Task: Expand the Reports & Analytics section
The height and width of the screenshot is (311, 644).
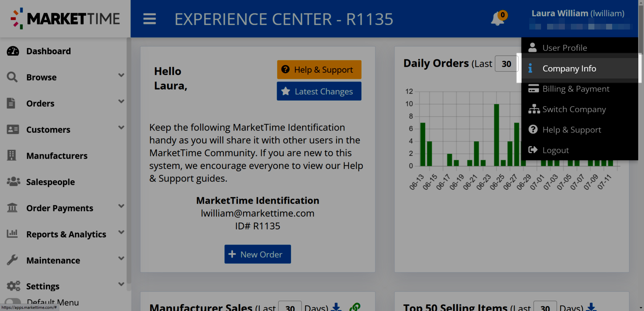Action: click(x=121, y=232)
